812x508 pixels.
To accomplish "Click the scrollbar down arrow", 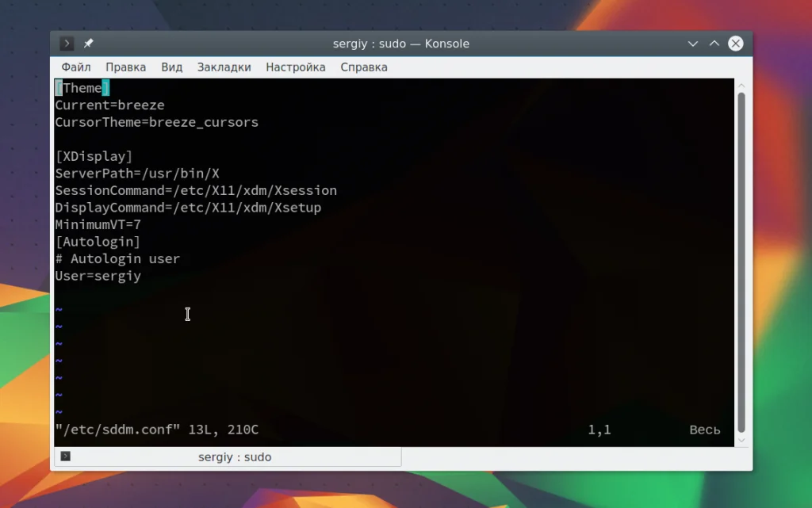I will point(741,440).
